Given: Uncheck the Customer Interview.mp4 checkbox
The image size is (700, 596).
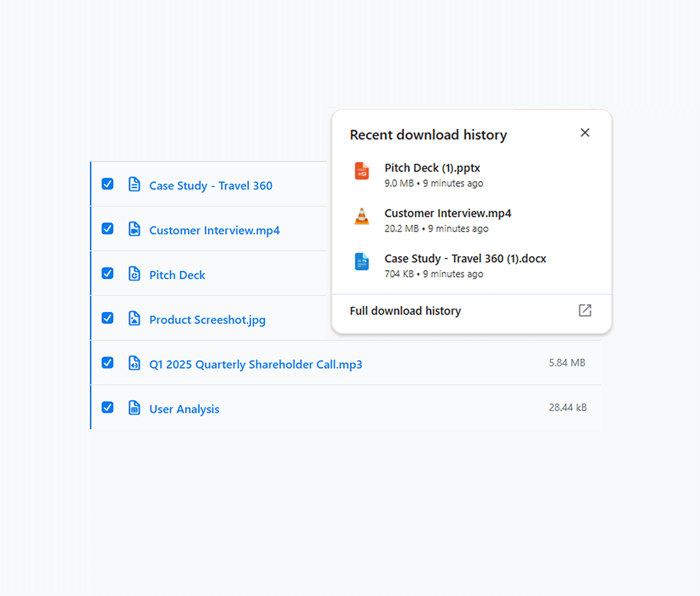Looking at the screenshot, I should pyautogui.click(x=107, y=228).
